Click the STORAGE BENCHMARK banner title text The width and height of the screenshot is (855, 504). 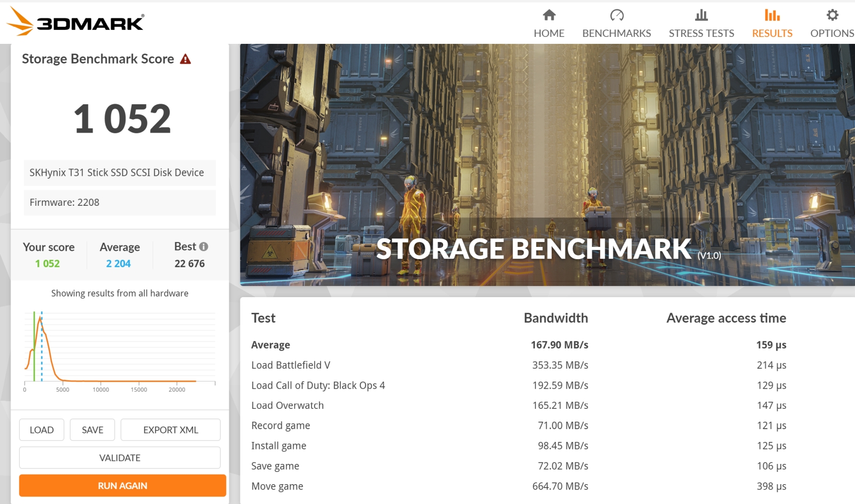[x=534, y=249]
